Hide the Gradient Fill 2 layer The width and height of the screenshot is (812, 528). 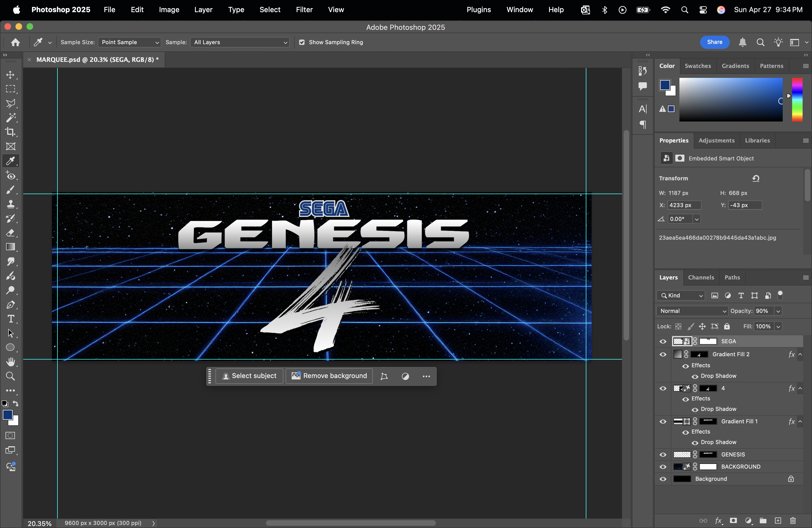pos(663,354)
